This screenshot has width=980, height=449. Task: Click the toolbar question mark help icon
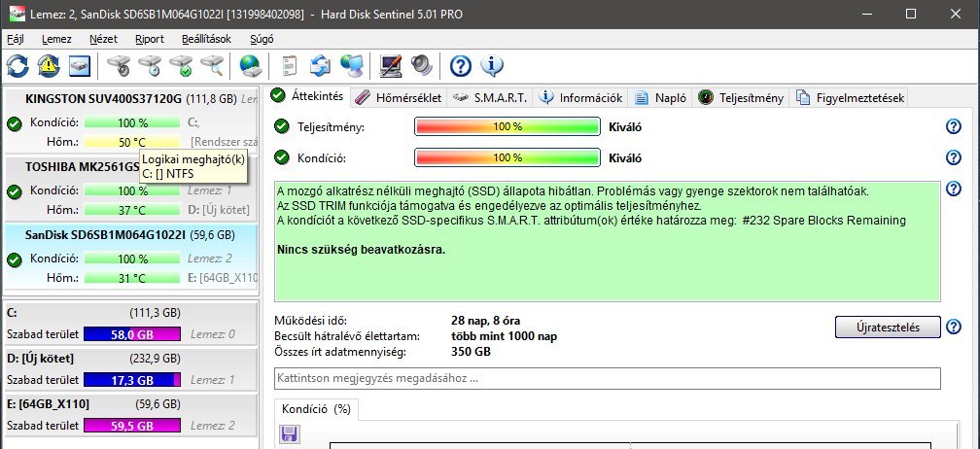click(461, 65)
